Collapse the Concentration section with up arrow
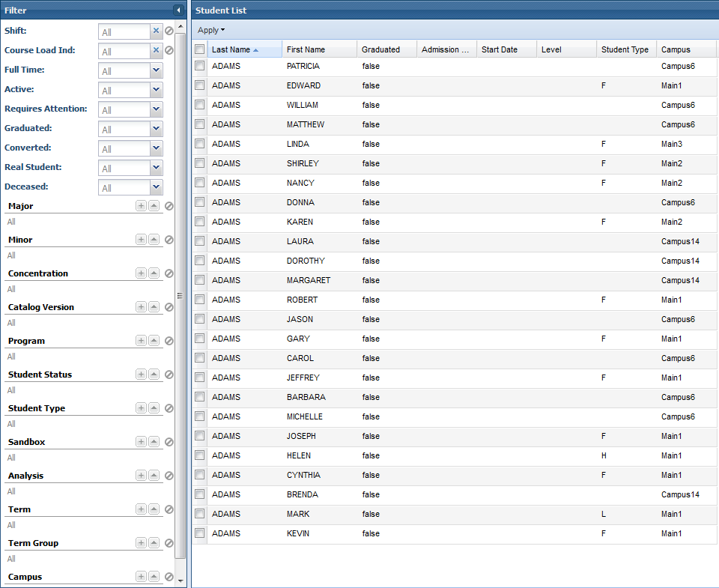The image size is (719, 588). coord(154,273)
